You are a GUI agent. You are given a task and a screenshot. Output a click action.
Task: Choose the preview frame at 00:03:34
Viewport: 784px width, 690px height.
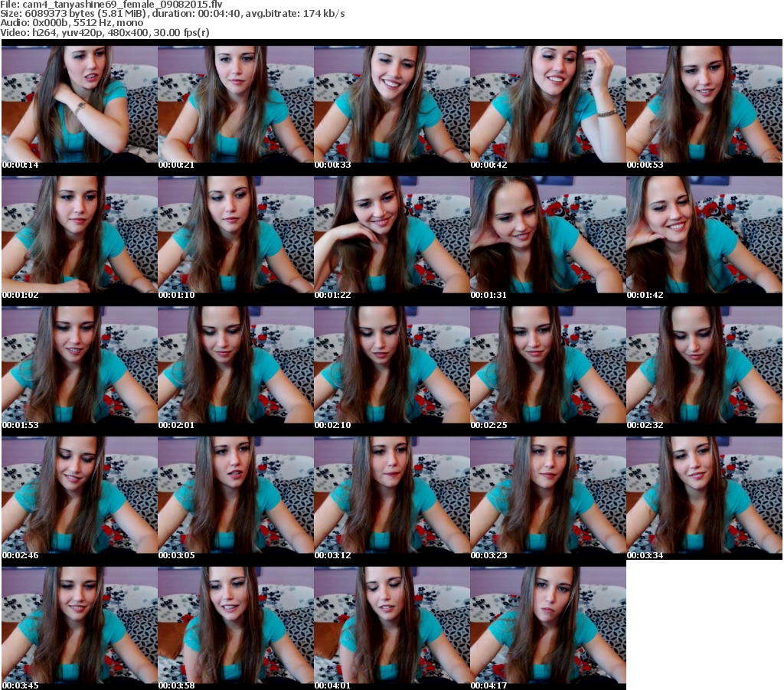pyautogui.click(x=704, y=495)
